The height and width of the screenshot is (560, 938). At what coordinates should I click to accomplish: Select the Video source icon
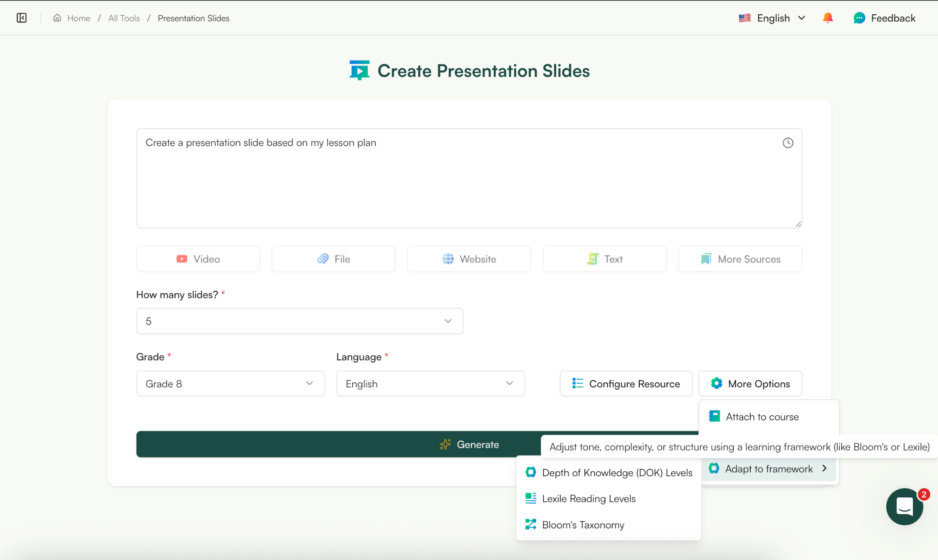[182, 259]
